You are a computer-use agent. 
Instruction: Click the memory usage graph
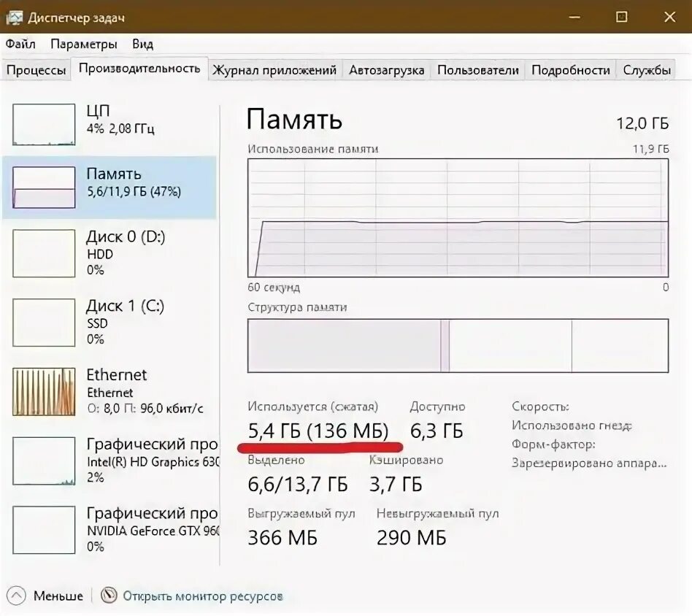[458, 218]
